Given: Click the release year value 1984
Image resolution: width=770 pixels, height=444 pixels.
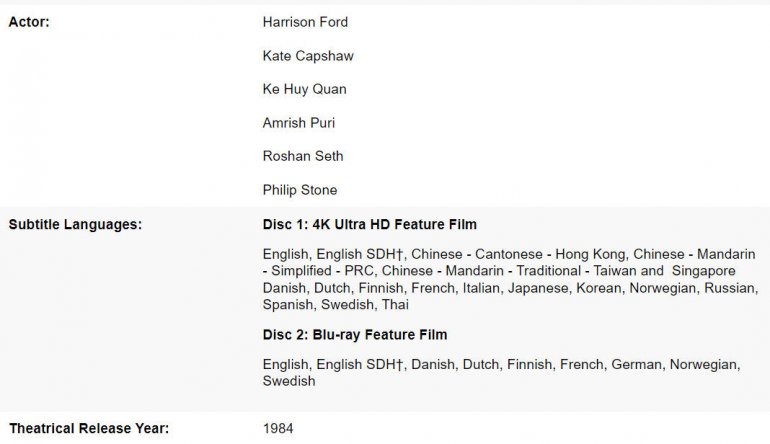Looking at the screenshot, I should [x=278, y=429].
